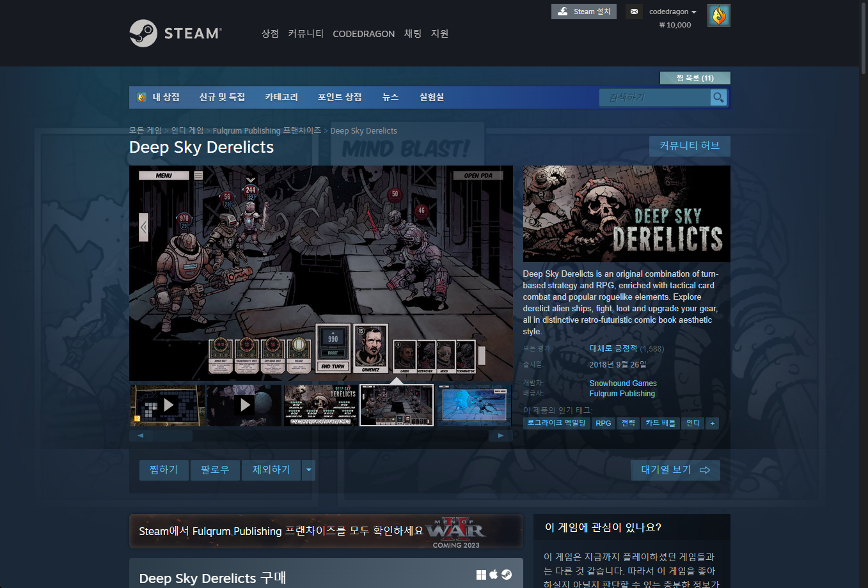Click the 모든 게임 breadcrumb
This screenshot has width=868, height=588.
point(145,130)
